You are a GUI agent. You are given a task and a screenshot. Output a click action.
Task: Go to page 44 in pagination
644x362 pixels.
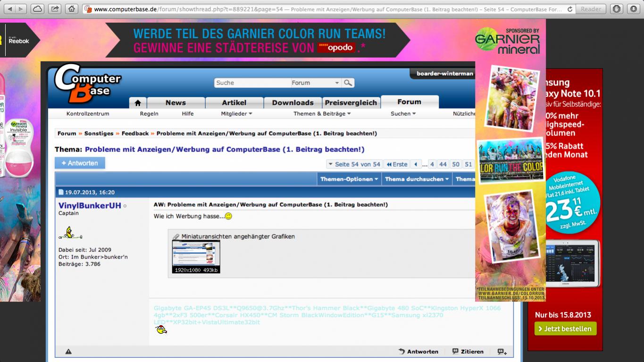pos(443,164)
